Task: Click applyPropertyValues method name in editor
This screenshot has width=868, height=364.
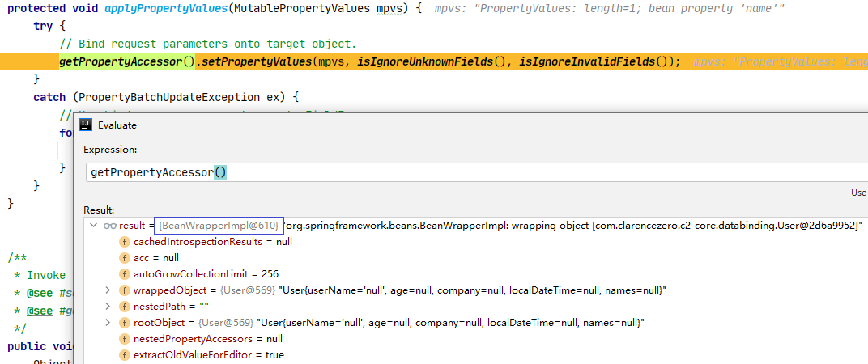Action: pyautogui.click(x=165, y=8)
